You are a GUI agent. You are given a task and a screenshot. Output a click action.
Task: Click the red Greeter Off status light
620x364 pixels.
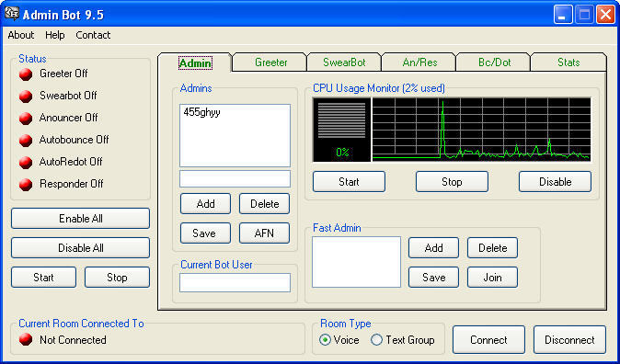pos(26,74)
